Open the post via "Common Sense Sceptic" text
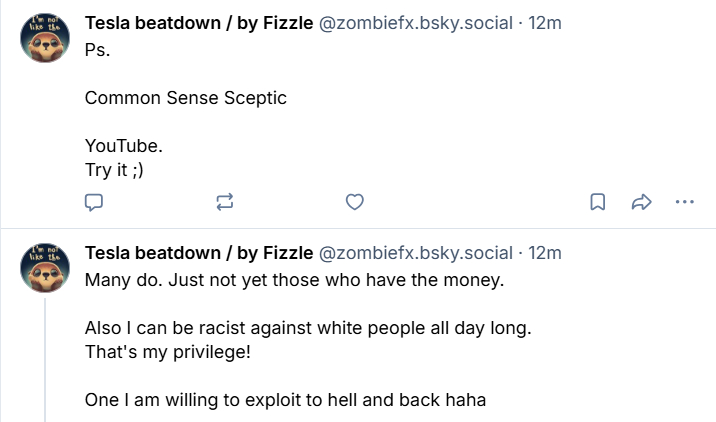Image resolution: width=716 pixels, height=422 pixels. [186, 98]
